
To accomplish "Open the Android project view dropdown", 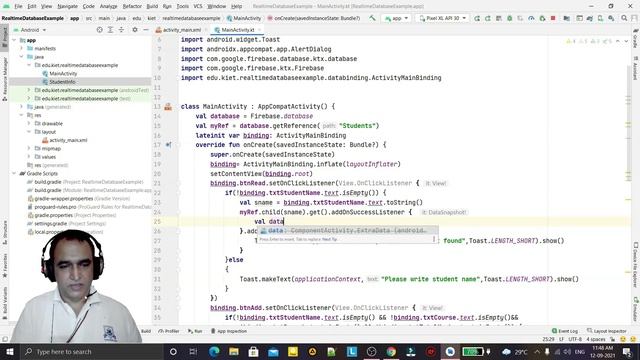I will pos(30,30).
